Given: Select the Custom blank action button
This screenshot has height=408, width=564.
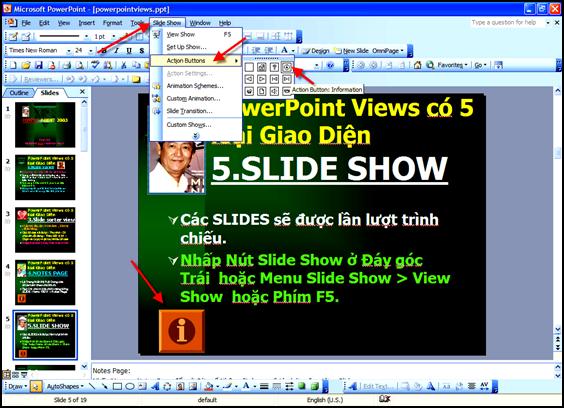Looking at the screenshot, I should [x=249, y=67].
